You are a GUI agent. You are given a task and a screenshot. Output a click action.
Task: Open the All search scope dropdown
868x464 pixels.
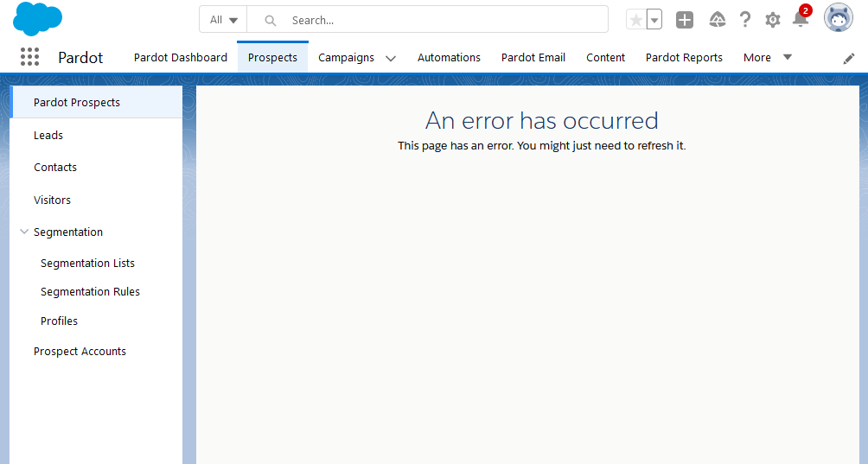click(x=223, y=20)
